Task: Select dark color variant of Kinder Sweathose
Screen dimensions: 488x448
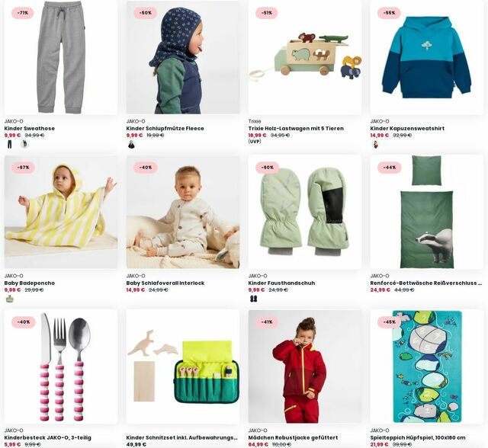Action: tap(10, 144)
